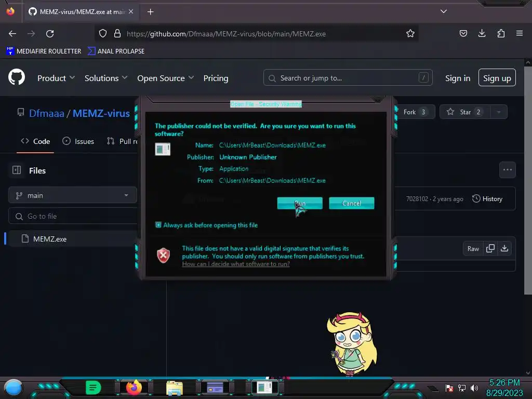Open Firefox downloads panel
The height and width of the screenshot is (399, 532).
[x=482, y=33]
